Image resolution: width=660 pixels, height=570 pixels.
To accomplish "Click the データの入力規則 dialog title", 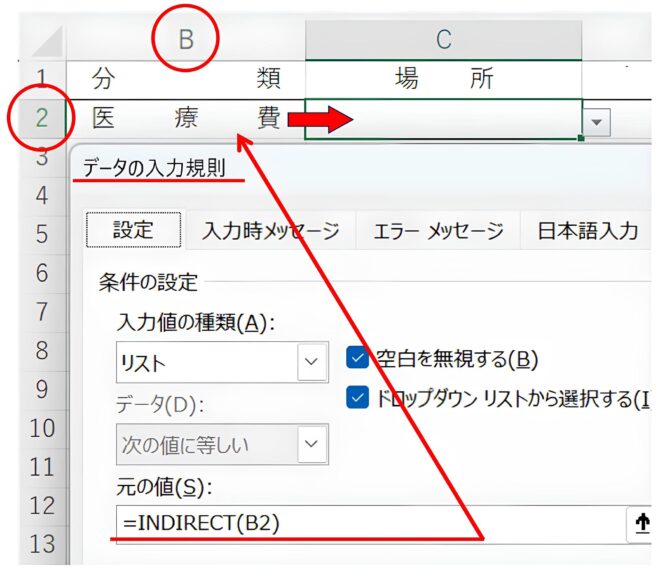I will [x=154, y=168].
